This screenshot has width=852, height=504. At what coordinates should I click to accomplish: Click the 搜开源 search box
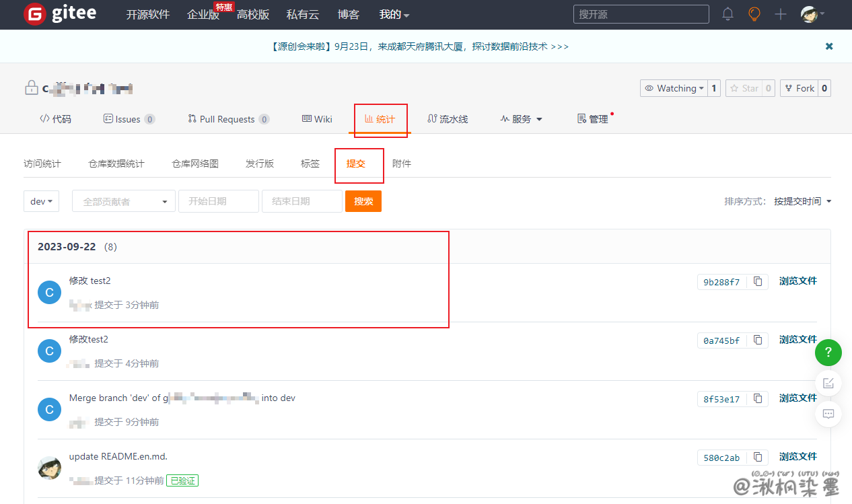pos(641,14)
